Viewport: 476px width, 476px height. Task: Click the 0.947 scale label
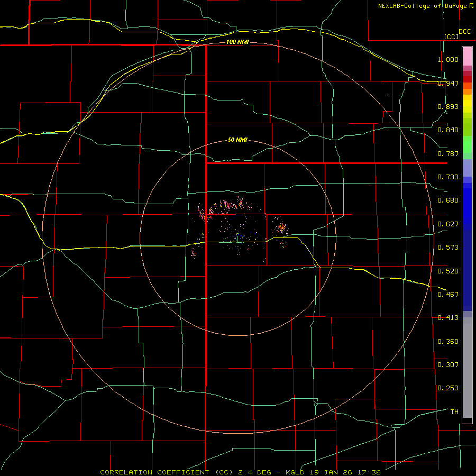click(x=448, y=83)
